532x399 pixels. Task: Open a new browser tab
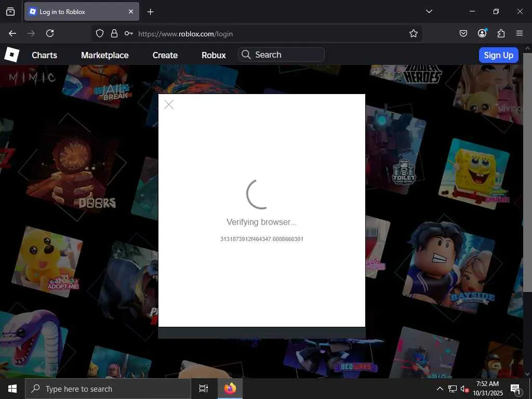point(150,12)
